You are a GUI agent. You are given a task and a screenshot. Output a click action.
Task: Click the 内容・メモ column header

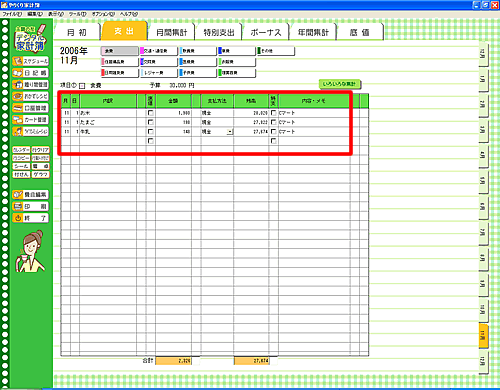coord(314,101)
